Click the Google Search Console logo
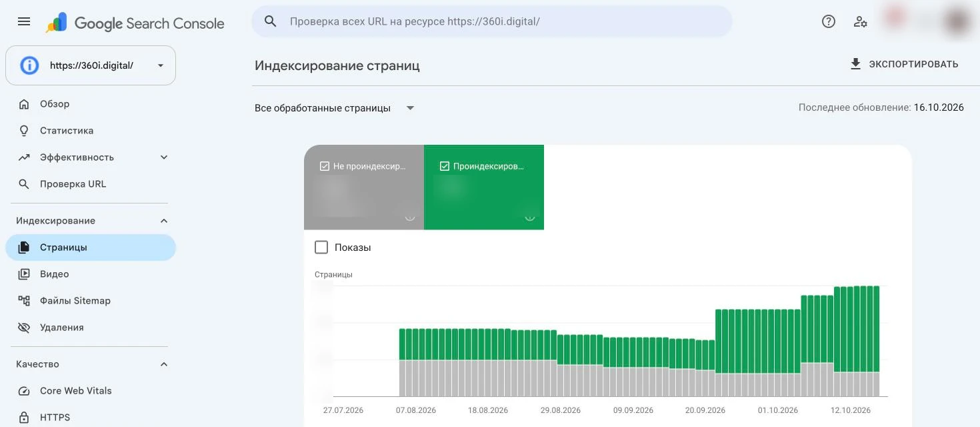 [x=135, y=23]
